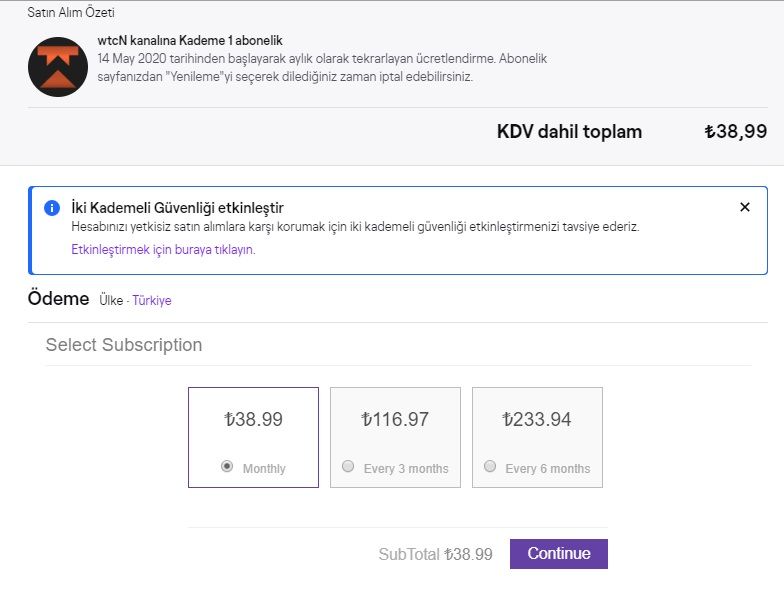The image size is (784, 608).
Task: Dismiss the two-factor security banner
Action: click(x=744, y=207)
